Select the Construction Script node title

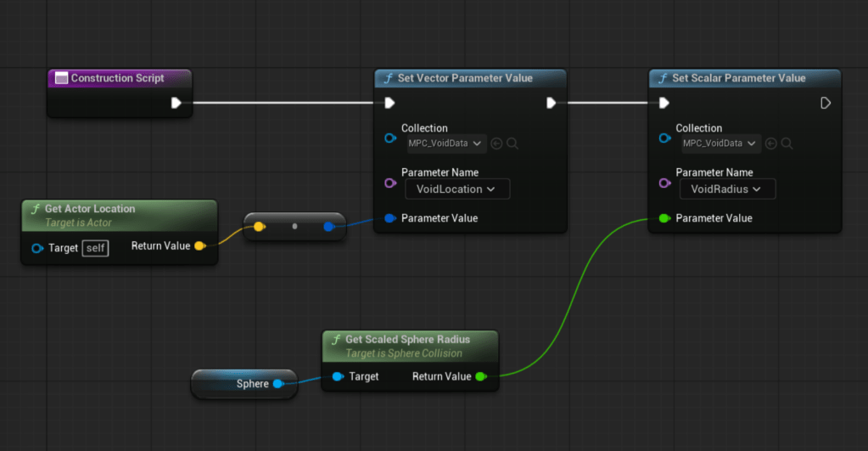click(117, 78)
